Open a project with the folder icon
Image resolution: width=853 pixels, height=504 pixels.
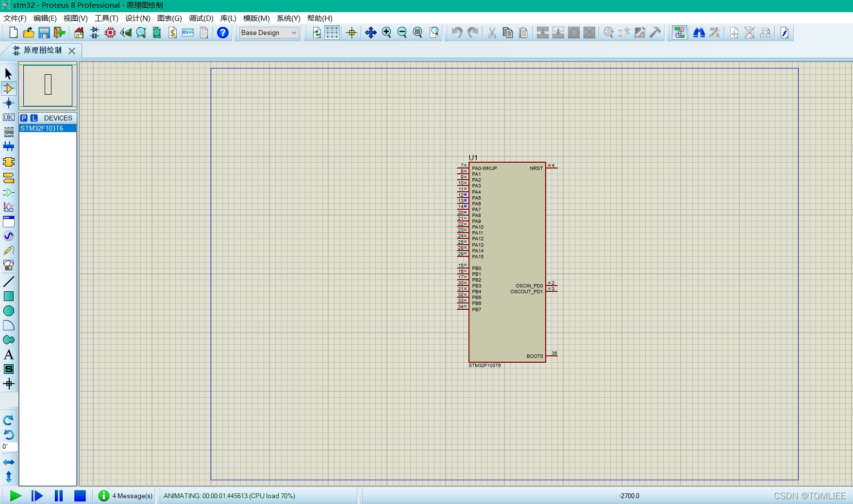29,33
